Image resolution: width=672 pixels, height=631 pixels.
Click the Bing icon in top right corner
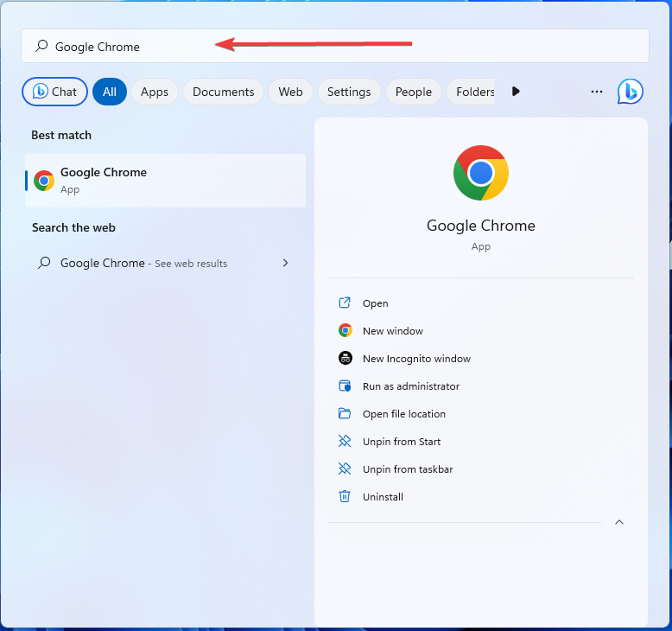(630, 92)
